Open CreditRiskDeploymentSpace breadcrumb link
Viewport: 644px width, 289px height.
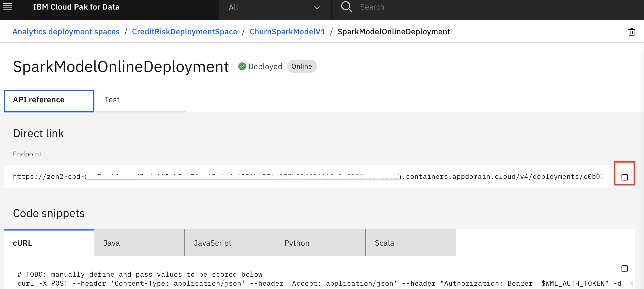[185, 32]
